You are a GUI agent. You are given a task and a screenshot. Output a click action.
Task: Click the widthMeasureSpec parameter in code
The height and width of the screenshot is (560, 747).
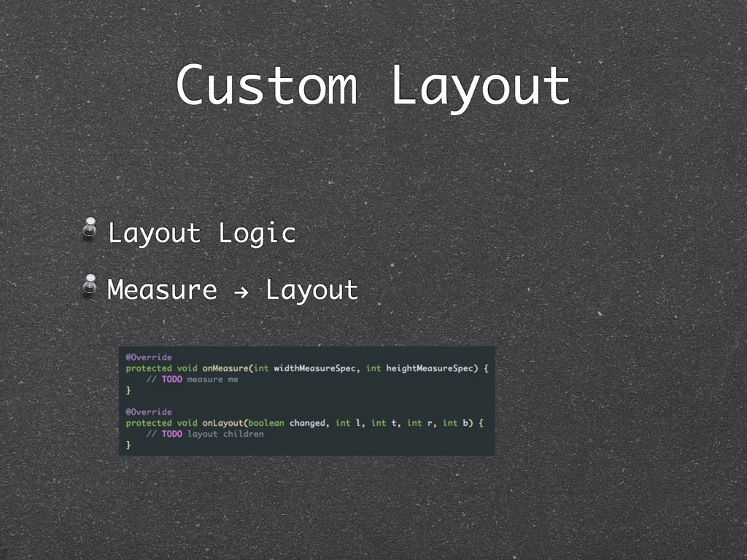pyautogui.click(x=314, y=368)
